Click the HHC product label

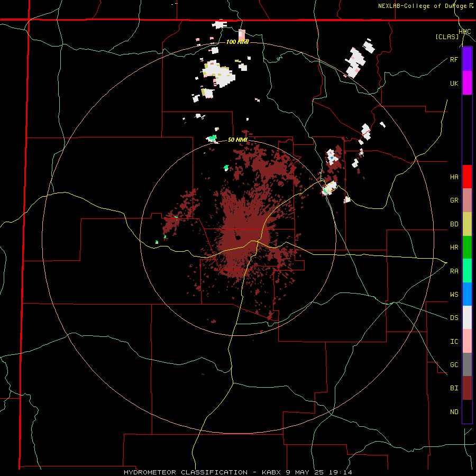[465, 32]
